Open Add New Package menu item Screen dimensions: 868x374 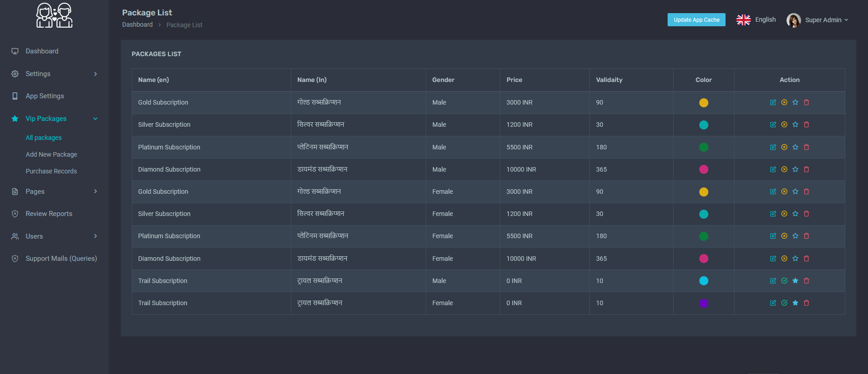pos(51,154)
